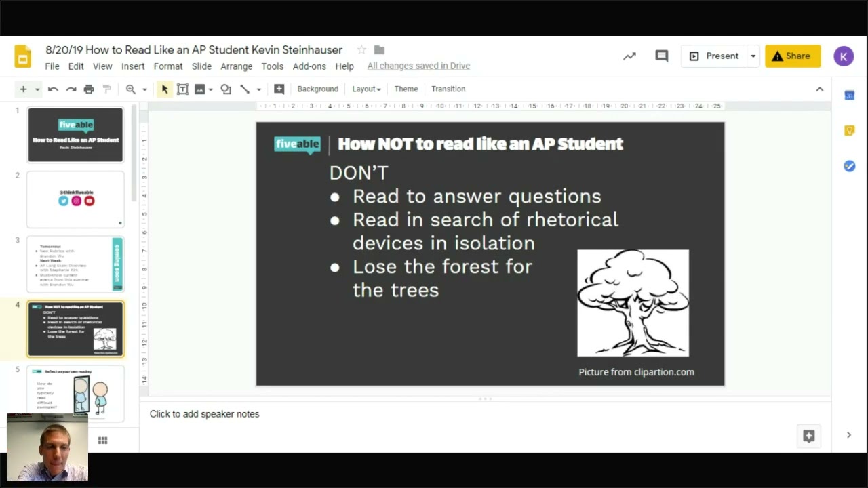This screenshot has height=488, width=868.
Task: Select slide title 'How NOT to read like an AP Student'
Action: point(480,144)
